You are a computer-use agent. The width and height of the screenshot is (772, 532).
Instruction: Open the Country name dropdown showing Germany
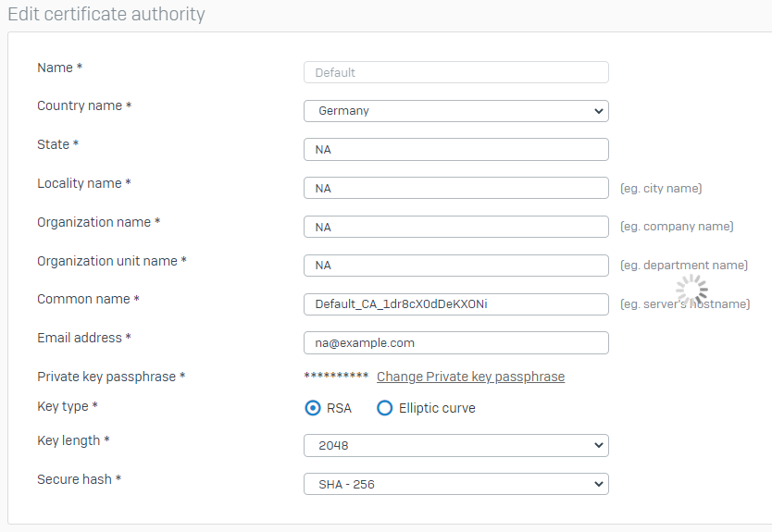456,111
